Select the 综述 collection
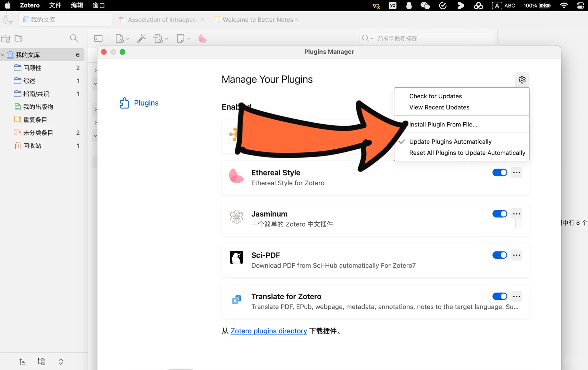The image size is (588, 370). (42, 81)
